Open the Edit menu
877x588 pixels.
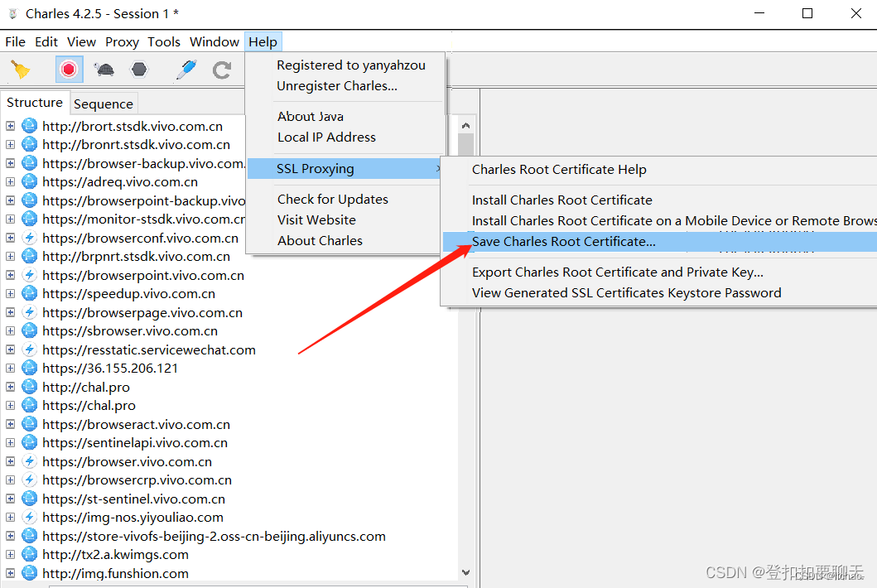[46, 42]
